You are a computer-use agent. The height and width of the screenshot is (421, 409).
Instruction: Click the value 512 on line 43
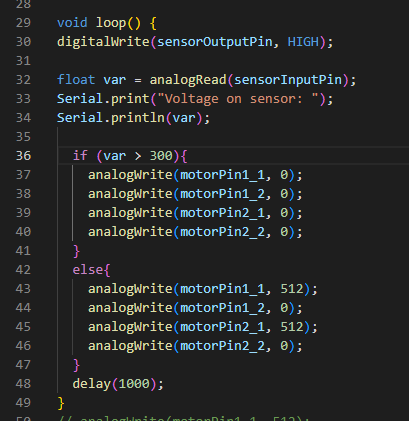[x=292, y=289]
